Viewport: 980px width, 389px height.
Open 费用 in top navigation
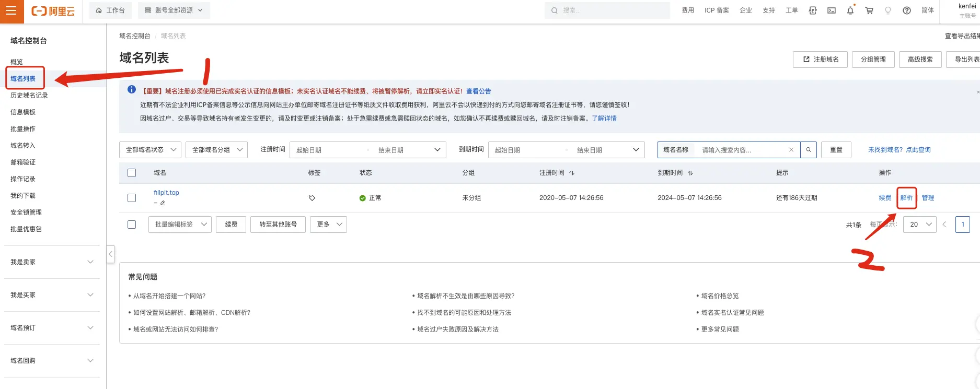688,10
